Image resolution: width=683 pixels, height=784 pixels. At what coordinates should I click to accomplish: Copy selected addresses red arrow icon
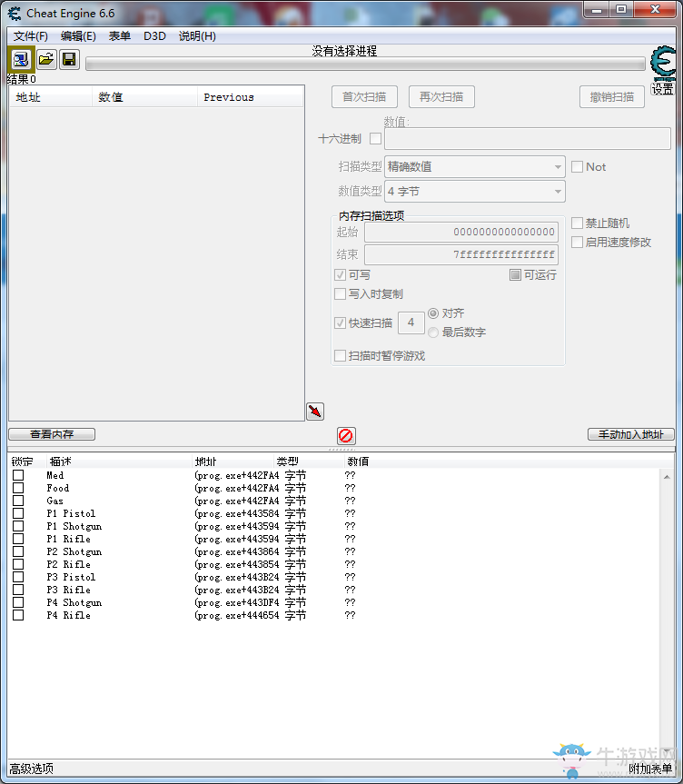315,412
